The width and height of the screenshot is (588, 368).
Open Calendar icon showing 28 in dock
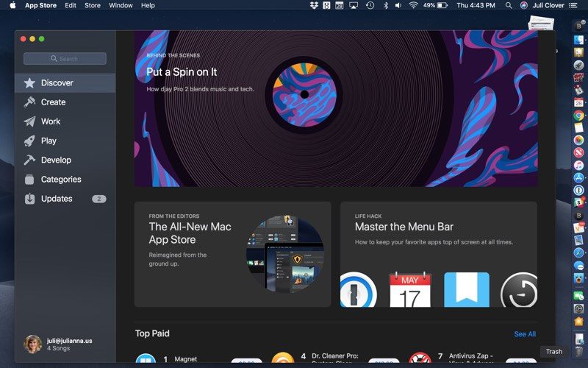(x=578, y=102)
